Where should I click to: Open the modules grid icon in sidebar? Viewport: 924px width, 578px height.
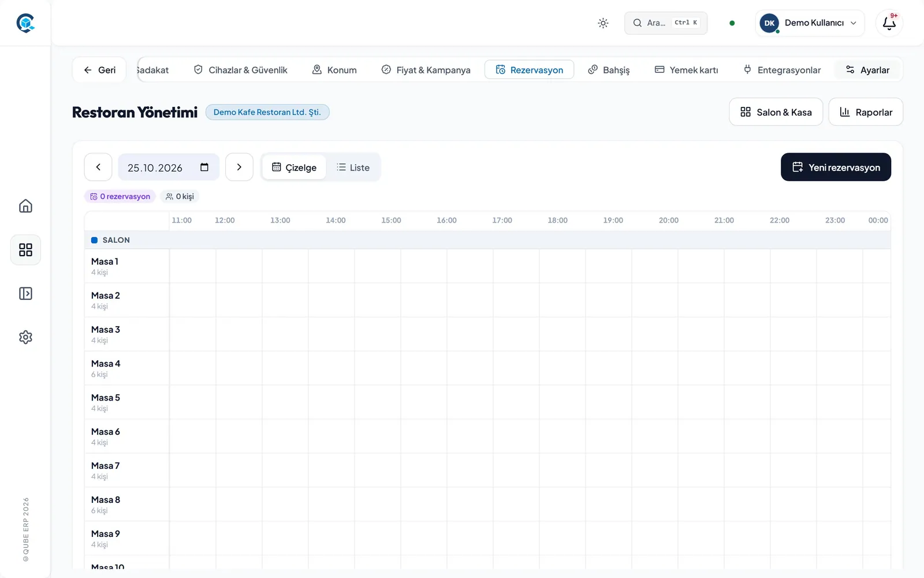25,250
